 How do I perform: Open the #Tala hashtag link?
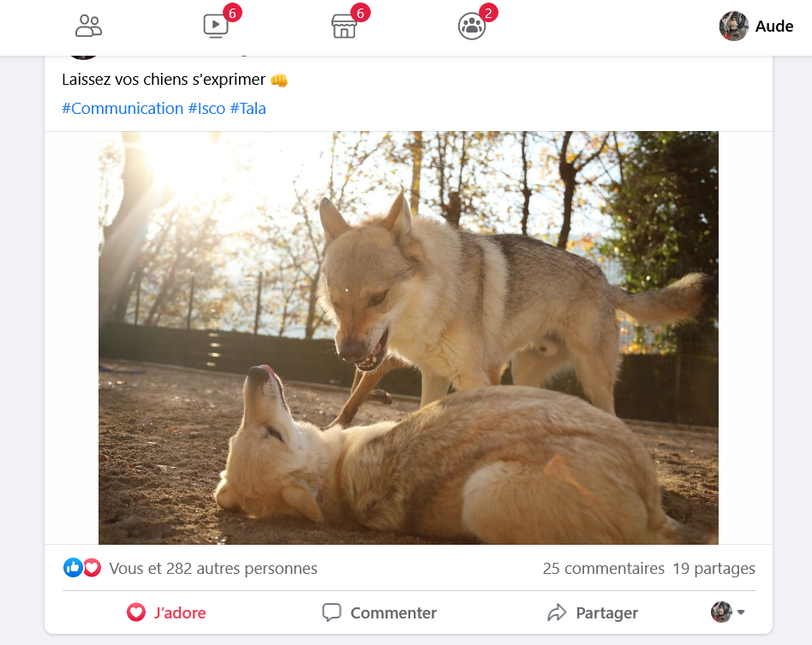[x=248, y=108]
